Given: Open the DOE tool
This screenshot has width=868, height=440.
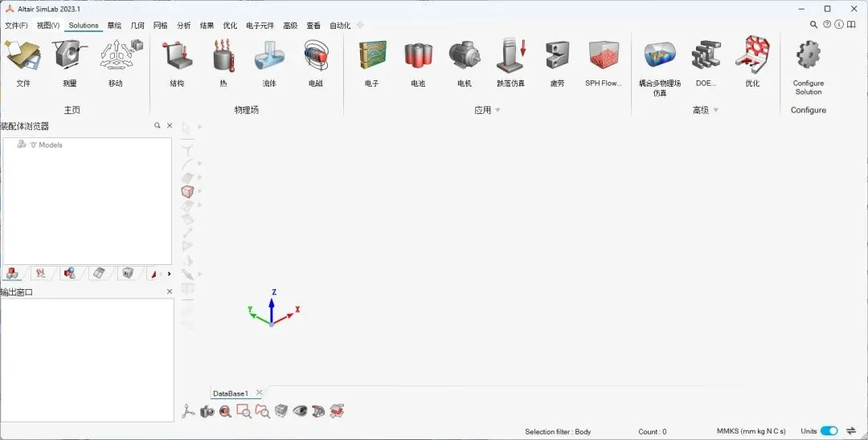Looking at the screenshot, I should tap(706, 62).
